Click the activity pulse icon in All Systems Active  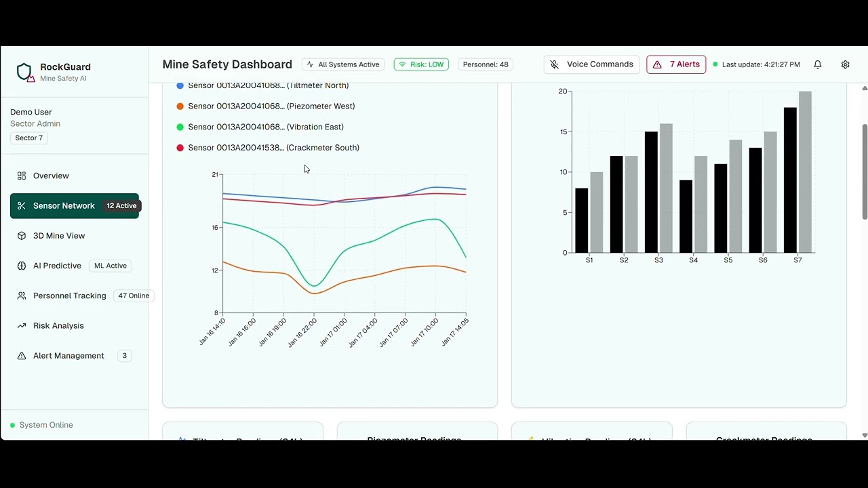(x=311, y=64)
